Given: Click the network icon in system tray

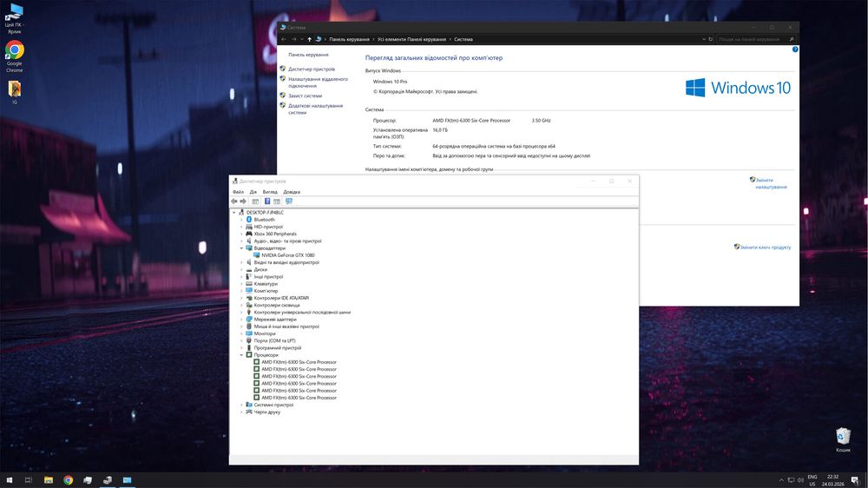Looking at the screenshot, I should tap(791, 480).
